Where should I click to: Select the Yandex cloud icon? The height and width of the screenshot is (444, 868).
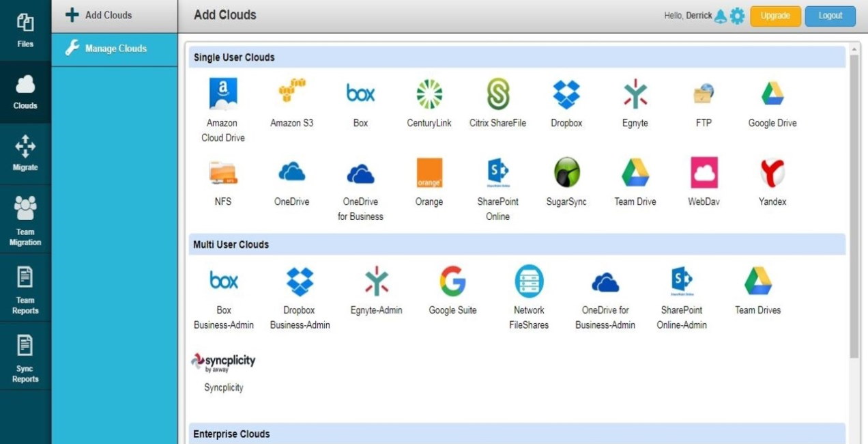[772, 173]
